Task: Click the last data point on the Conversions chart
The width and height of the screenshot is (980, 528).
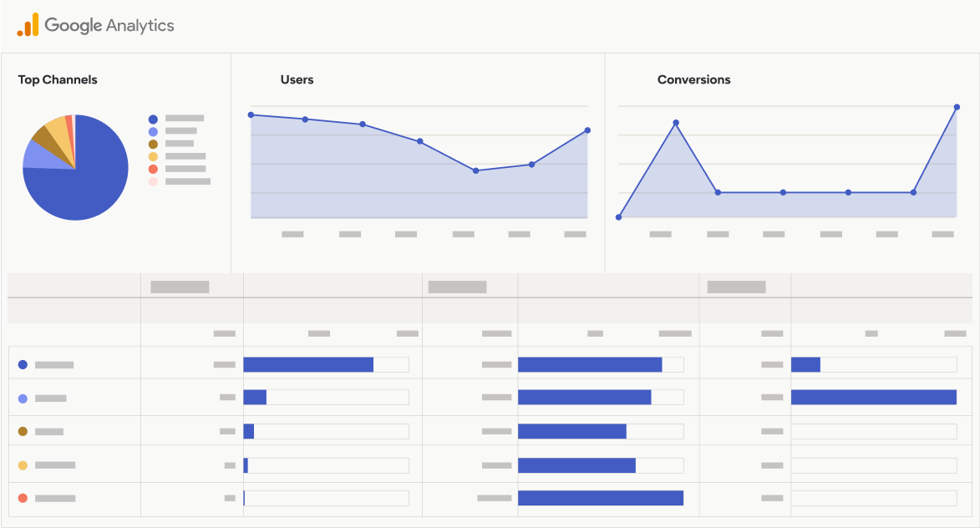Action: [957, 107]
